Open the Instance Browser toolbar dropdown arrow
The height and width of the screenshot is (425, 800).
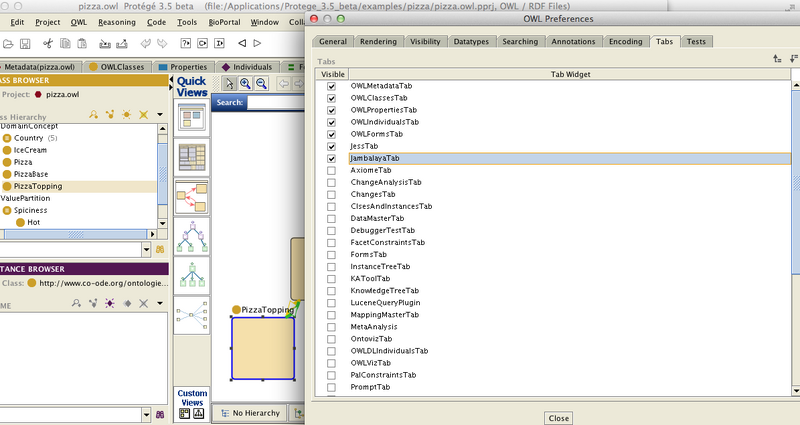160,304
